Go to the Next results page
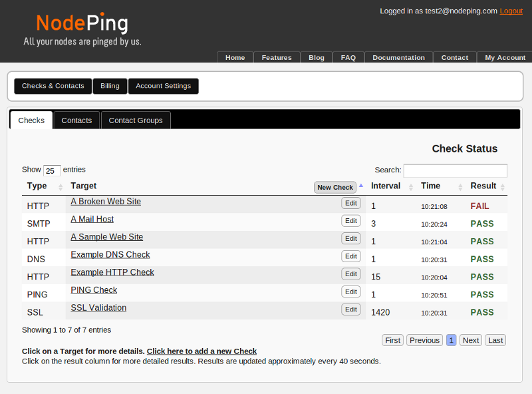This screenshot has width=532, height=394. click(470, 340)
